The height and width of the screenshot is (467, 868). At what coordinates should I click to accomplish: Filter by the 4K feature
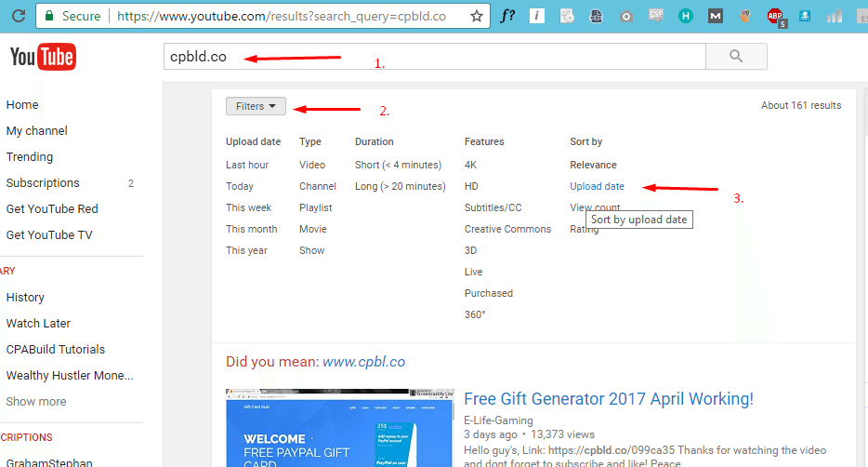[x=470, y=165]
